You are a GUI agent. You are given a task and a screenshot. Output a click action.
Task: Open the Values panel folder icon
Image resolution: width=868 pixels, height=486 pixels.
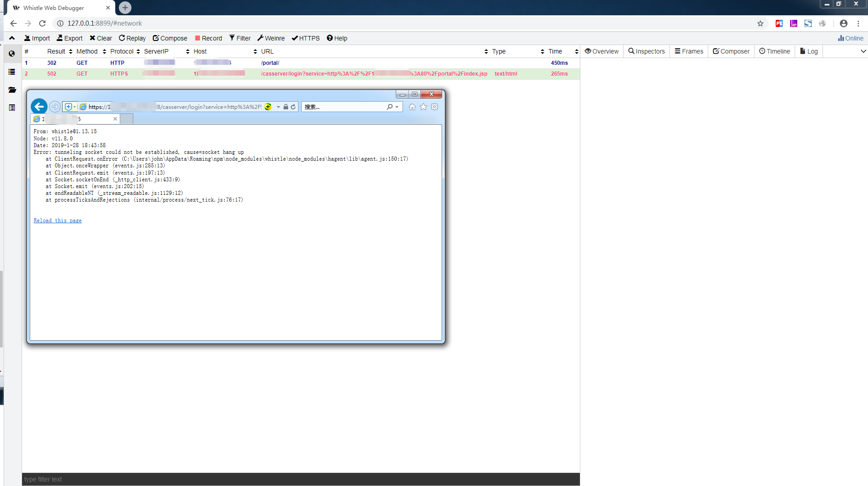click(12, 90)
